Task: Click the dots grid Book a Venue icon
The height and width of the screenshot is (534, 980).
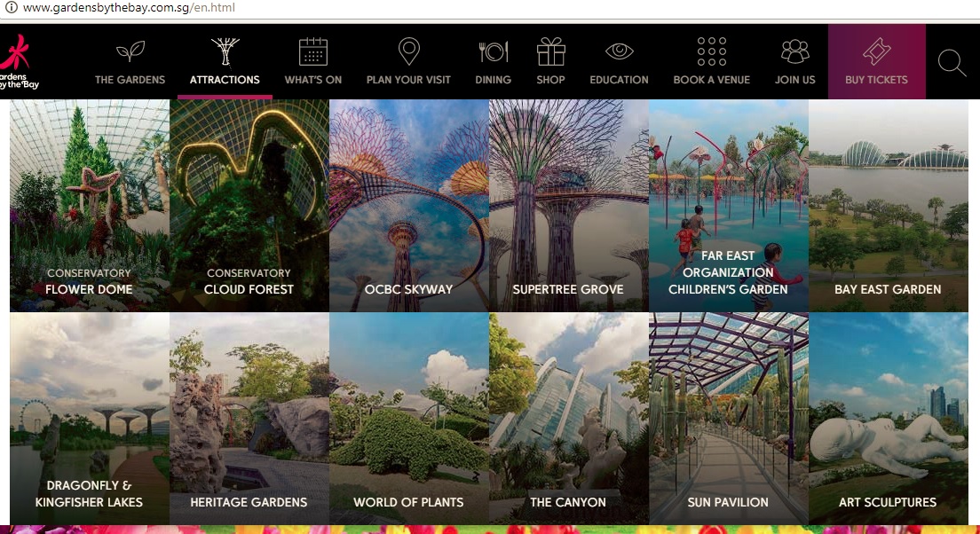Action: tap(711, 51)
